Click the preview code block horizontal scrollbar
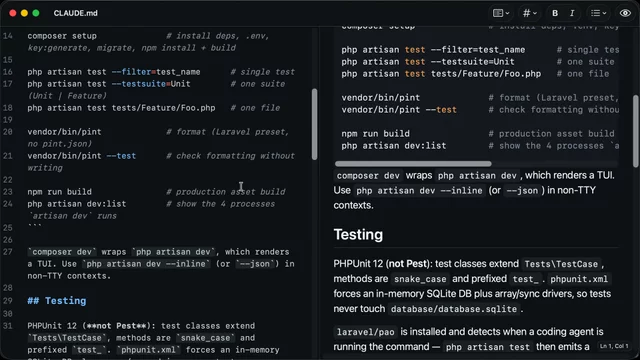 [x=413, y=164]
